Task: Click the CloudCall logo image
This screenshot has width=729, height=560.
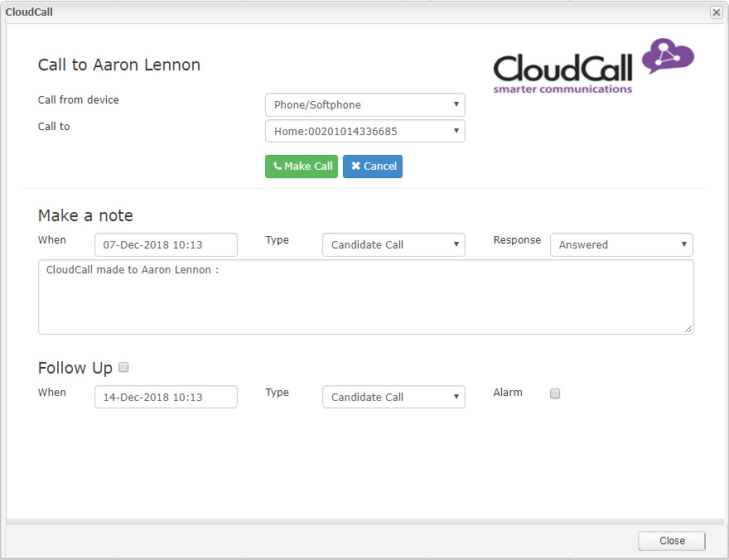Action: 593,66
